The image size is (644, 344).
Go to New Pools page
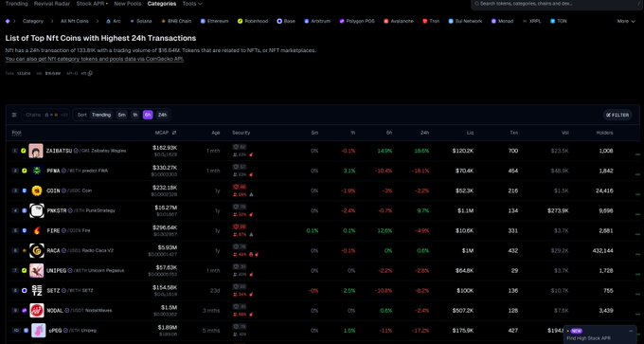tap(128, 4)
